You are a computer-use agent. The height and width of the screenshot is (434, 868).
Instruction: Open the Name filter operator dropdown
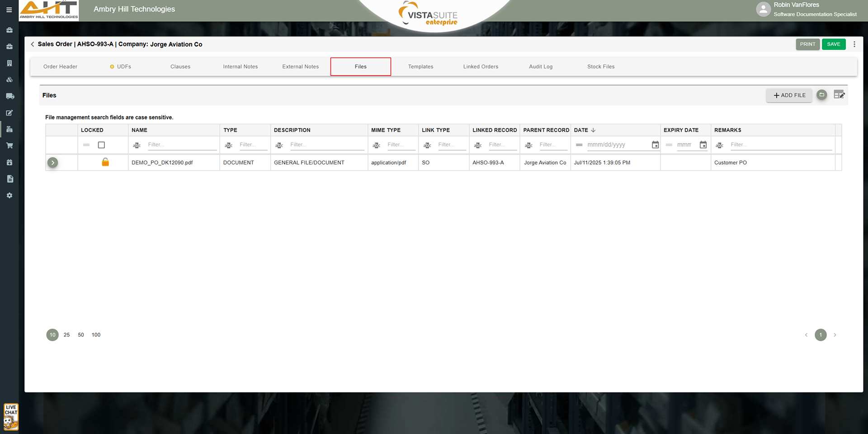coord(137,145)
